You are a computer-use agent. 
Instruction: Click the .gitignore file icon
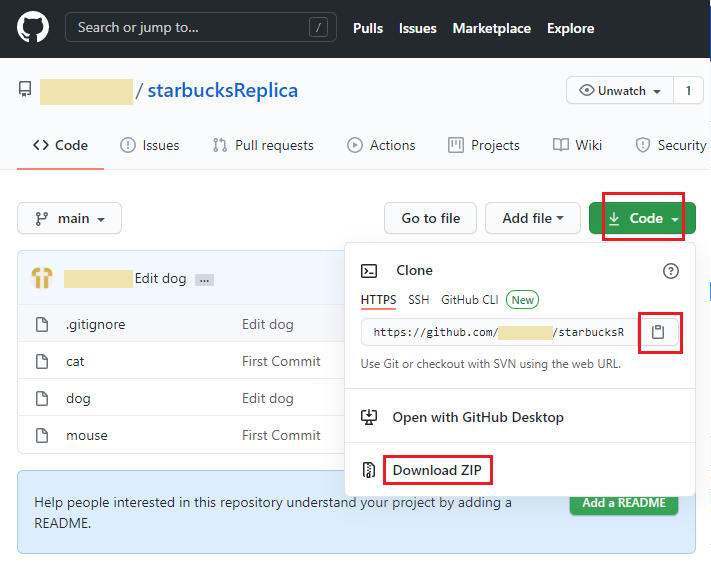click(x=42, y=325)
